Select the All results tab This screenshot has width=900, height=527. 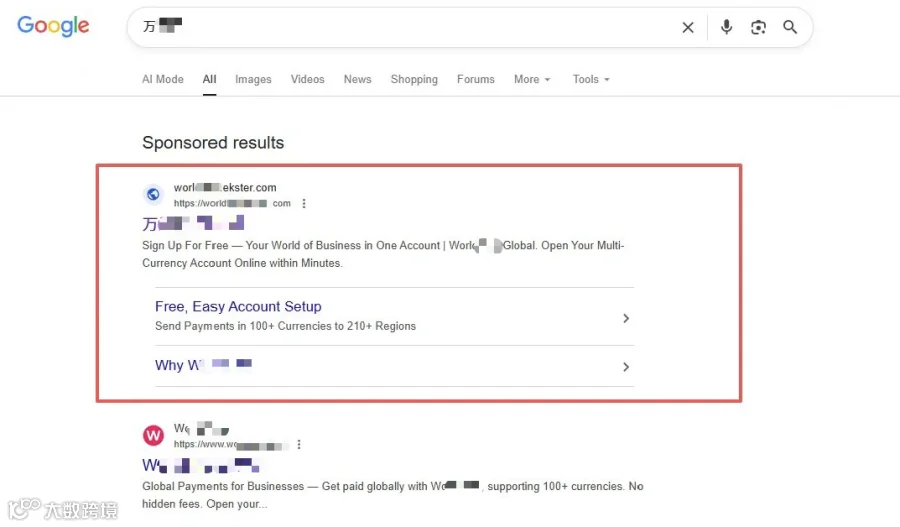pyautogui.click(x=210, y=79)
